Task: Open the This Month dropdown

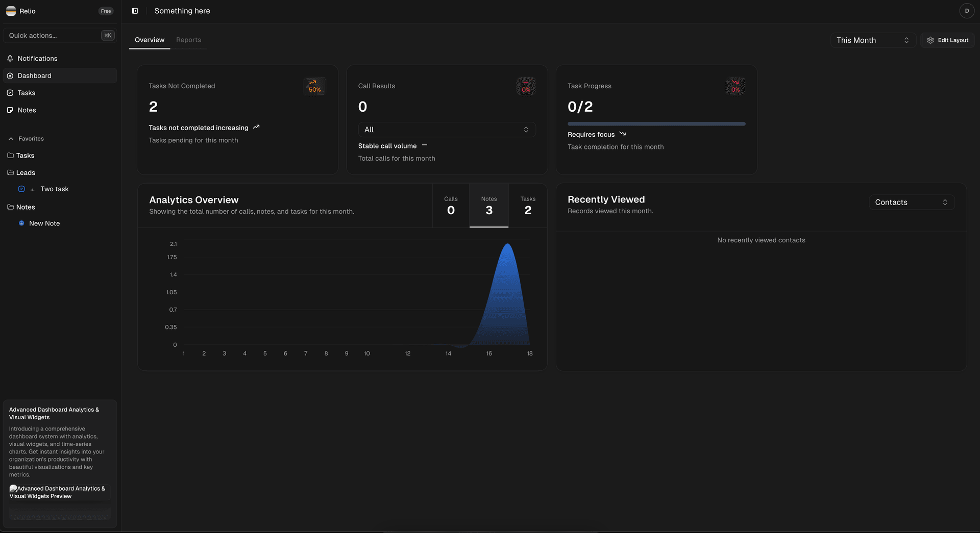Action: (x=873, y=40)
